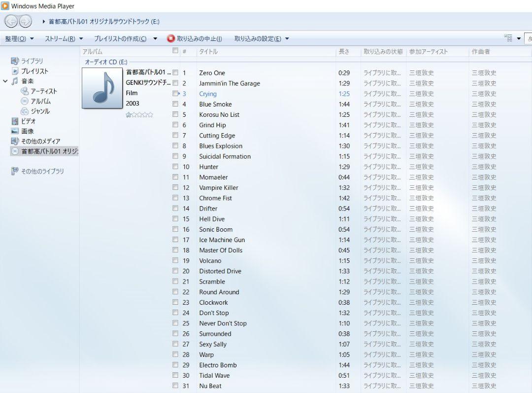Open the view options dropdown arrow
Screen dimensions: 532x393
pyautogui.click(x=518, y=39)
